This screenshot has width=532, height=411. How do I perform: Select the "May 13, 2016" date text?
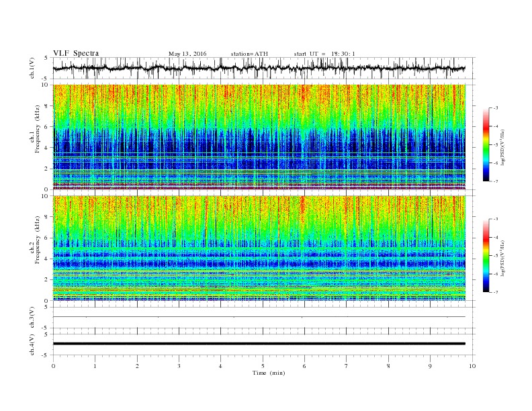[187, 54]
